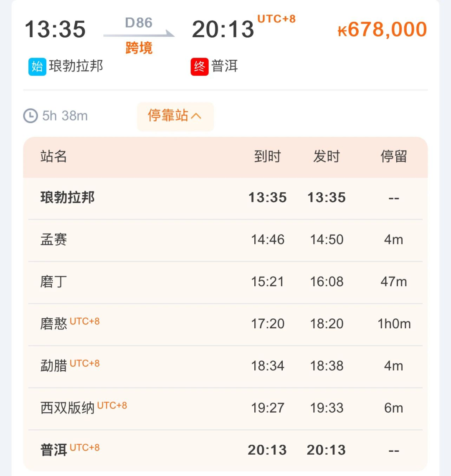Click the 跨境 cross-border label

tap(139, 48)
